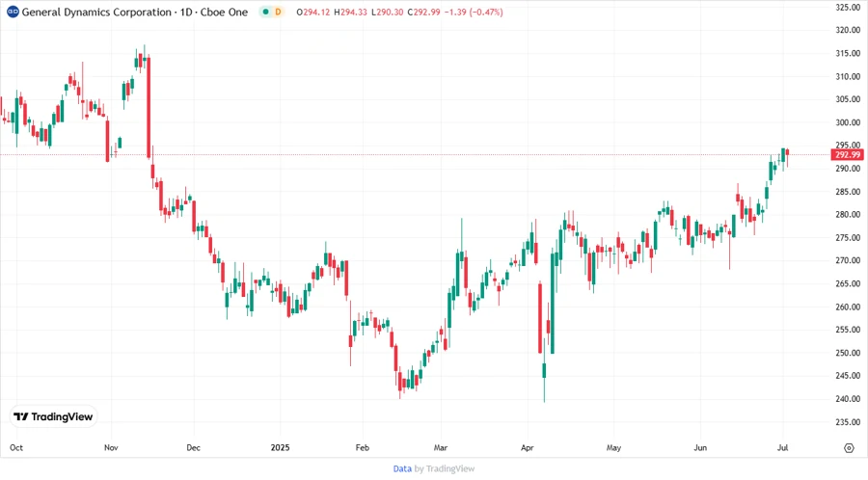Click the 275.00 price axis label
Viewport: 868px width, 480px height.
tap(848, 238)
